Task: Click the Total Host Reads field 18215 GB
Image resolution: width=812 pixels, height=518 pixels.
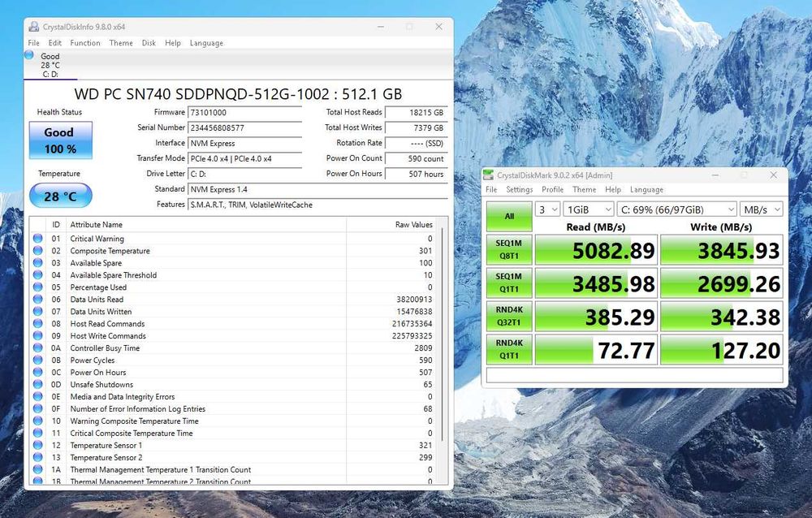Action: (x=417, y=112)
